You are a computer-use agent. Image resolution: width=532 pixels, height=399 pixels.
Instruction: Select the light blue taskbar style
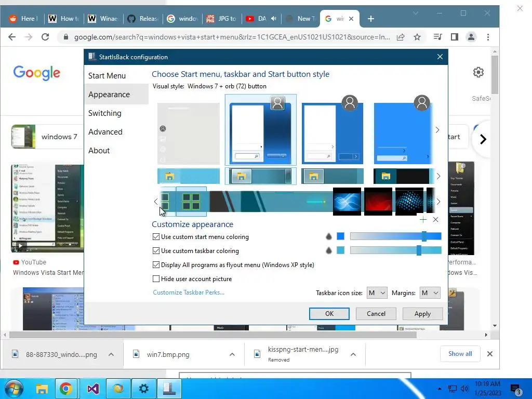pyautogui.click(x=188, y=176)
